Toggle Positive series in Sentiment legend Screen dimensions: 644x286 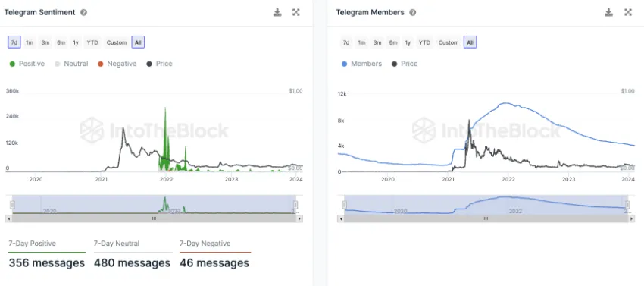coord(27,64)
